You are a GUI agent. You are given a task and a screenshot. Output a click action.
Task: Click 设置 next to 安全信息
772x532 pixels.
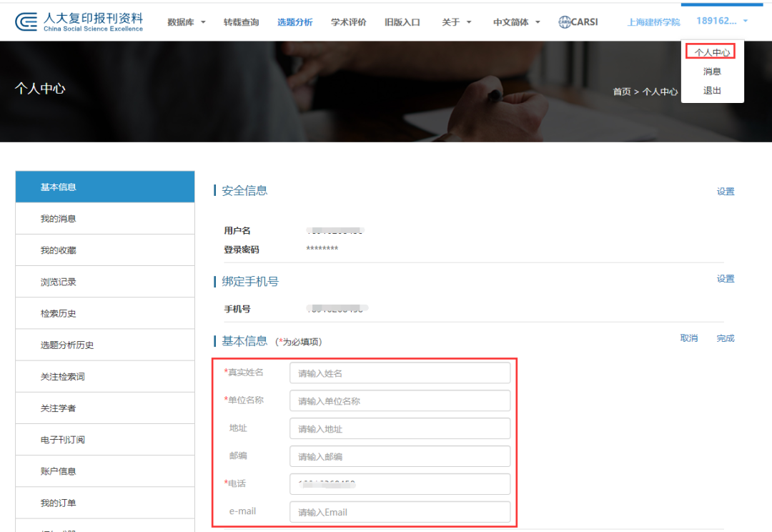[x=725, y=191]
